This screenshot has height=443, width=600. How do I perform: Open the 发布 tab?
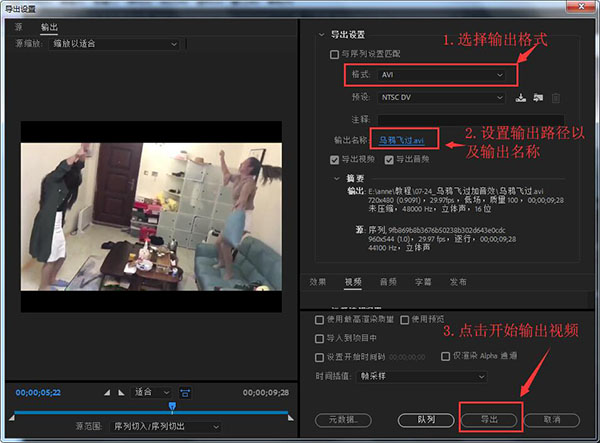(x=458, y=282)
